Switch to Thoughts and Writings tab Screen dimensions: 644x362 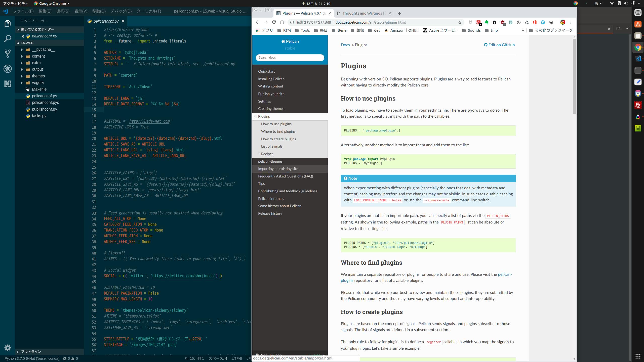click(362, 13)
